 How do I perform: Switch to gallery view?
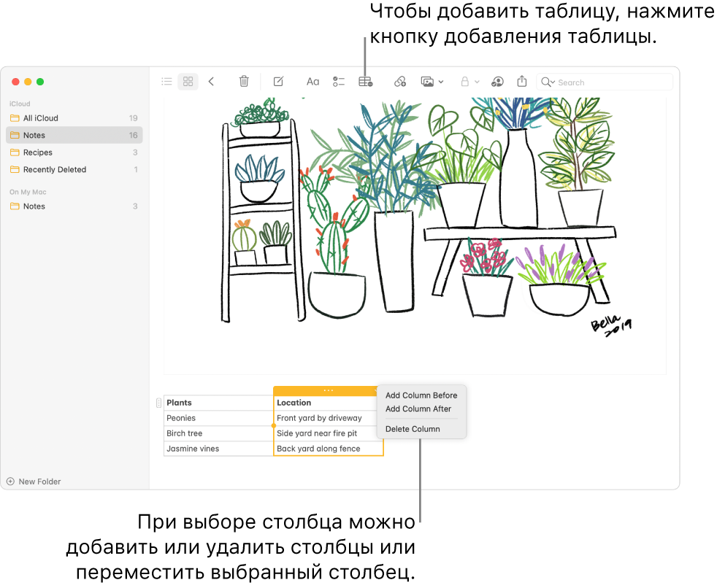pos(188,82)
